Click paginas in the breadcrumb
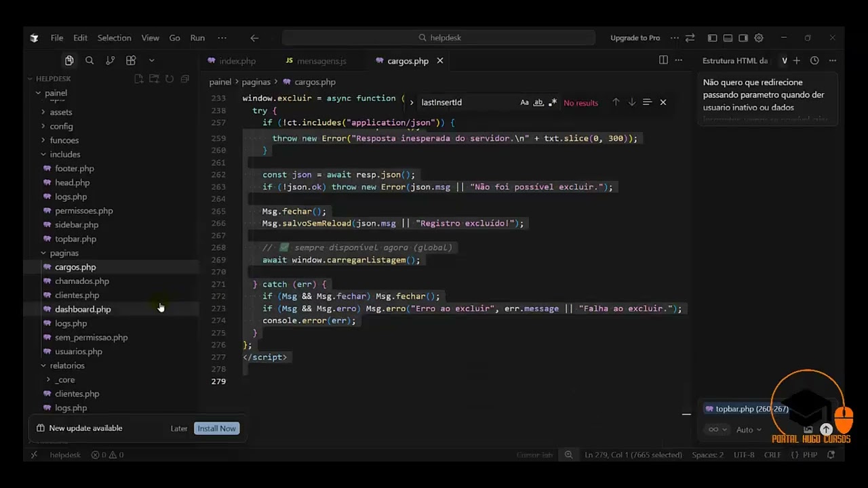868x488 pixels. coord(256,82)
